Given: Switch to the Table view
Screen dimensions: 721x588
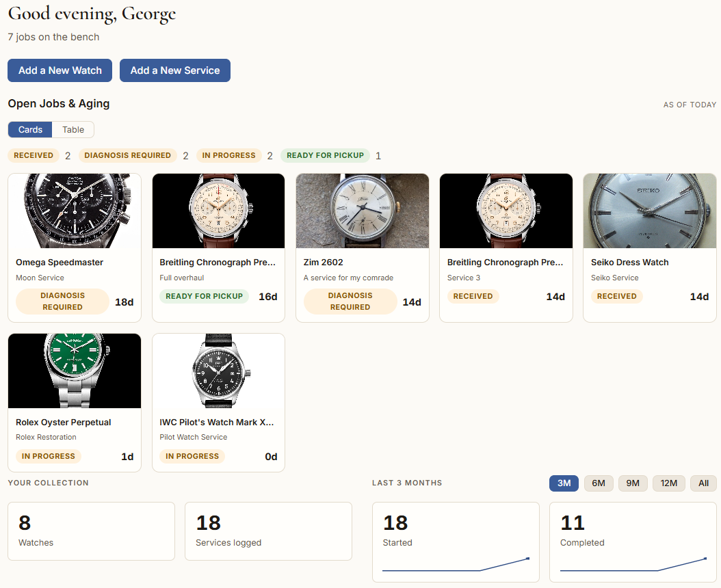Looking at the screenshot, I should click(73, 130).
